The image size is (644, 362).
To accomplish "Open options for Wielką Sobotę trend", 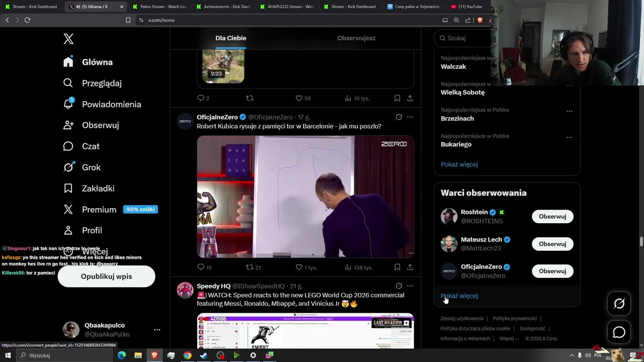I will pyautogui.click(x=570, y=85).
